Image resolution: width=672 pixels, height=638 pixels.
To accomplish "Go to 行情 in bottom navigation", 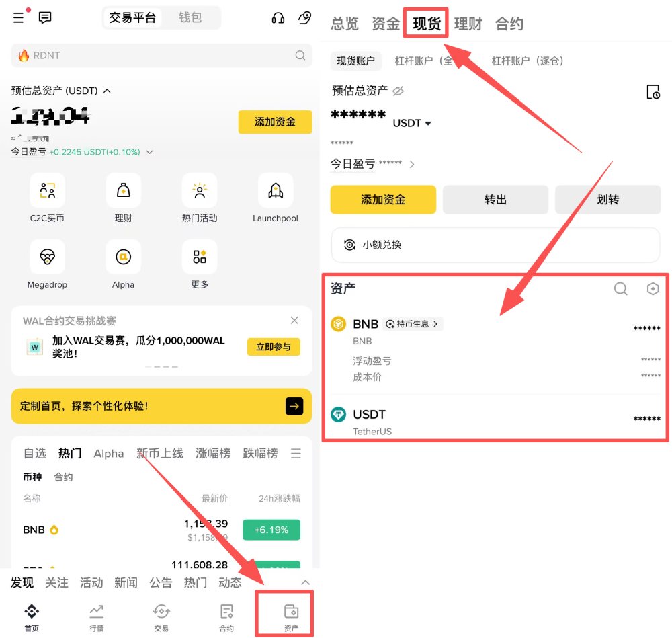I will (x=96, y=617).
